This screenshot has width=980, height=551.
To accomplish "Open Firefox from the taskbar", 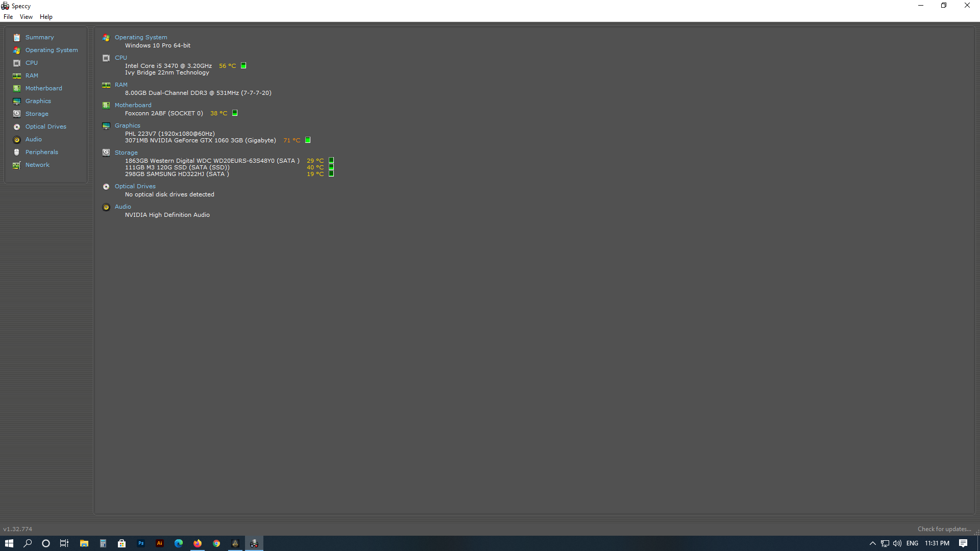I will [x=198, y=543].
